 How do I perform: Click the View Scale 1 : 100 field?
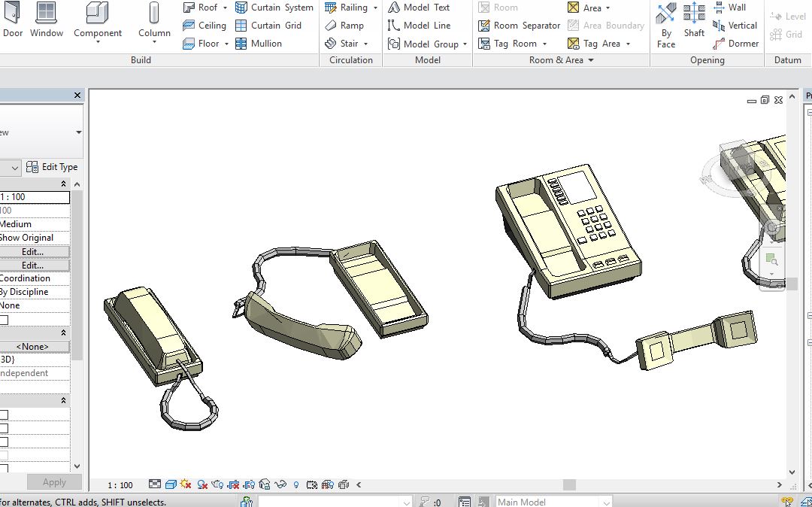[34, 197]
